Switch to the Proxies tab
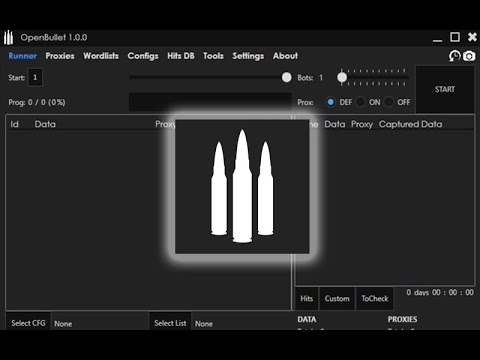Viewport: 480px width, 360px height. pyautogui.click(x=60, y=56)
